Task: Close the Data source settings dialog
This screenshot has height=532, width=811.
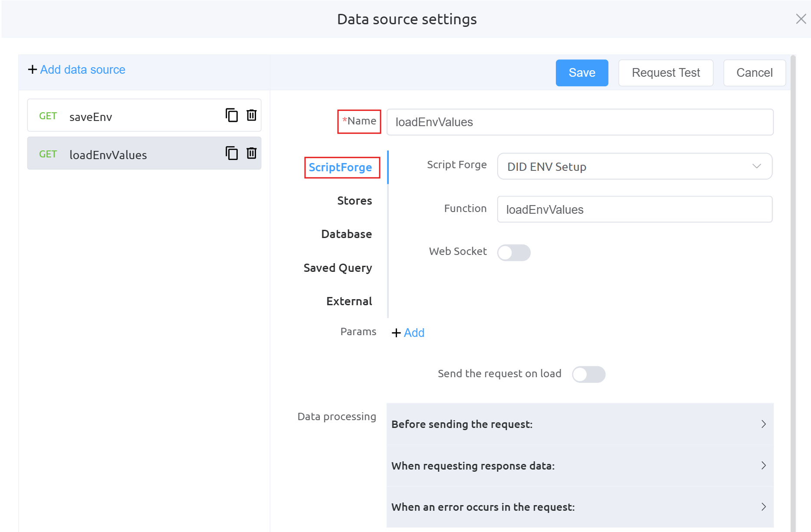Action: 801,19
